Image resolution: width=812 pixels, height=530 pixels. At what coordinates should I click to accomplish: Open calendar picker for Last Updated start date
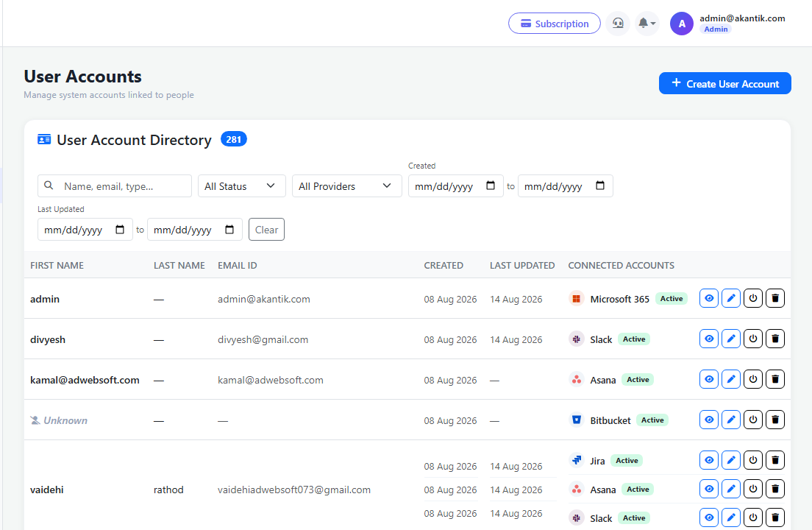120,230
